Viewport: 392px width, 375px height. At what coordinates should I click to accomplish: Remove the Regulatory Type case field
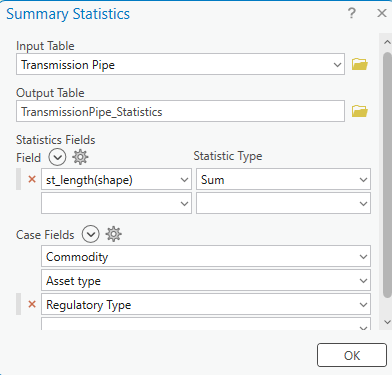click(32, 304)
